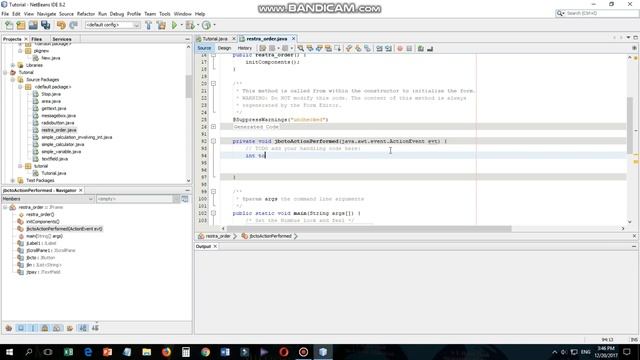Click the Build Project hammer icon
Viewport: 640px width, 360px height.
149,25
